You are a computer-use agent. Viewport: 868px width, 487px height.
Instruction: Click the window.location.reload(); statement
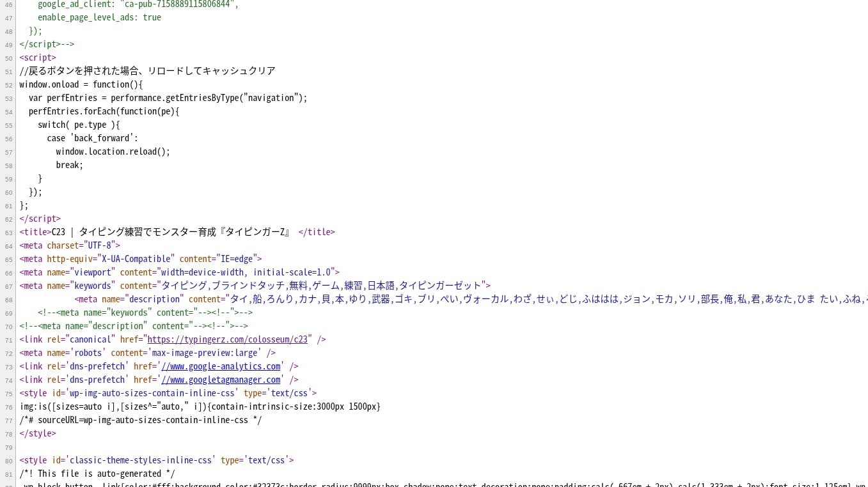(x=113, y=151)
